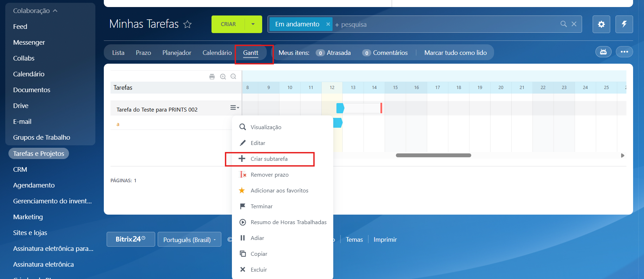Viewport: 644px width, 279px height.
Task: Zoom out the Gantt chart timeline
Action: pos(233,77)
